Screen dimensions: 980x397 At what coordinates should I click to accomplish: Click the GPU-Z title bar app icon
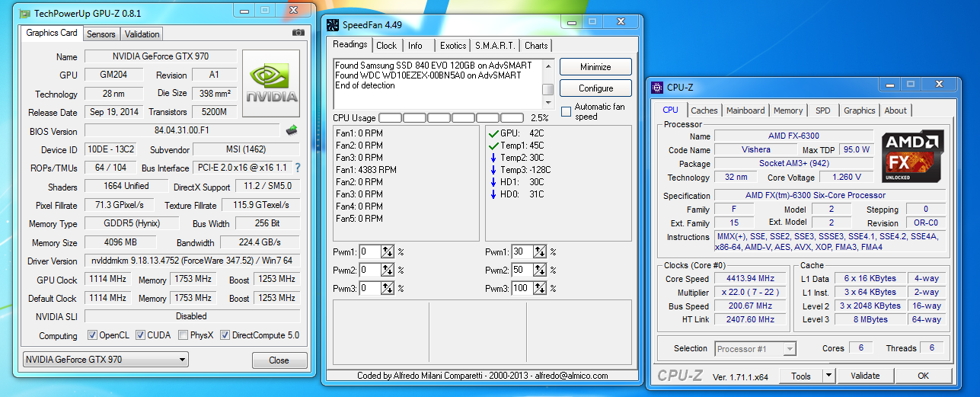coord(26,14)
